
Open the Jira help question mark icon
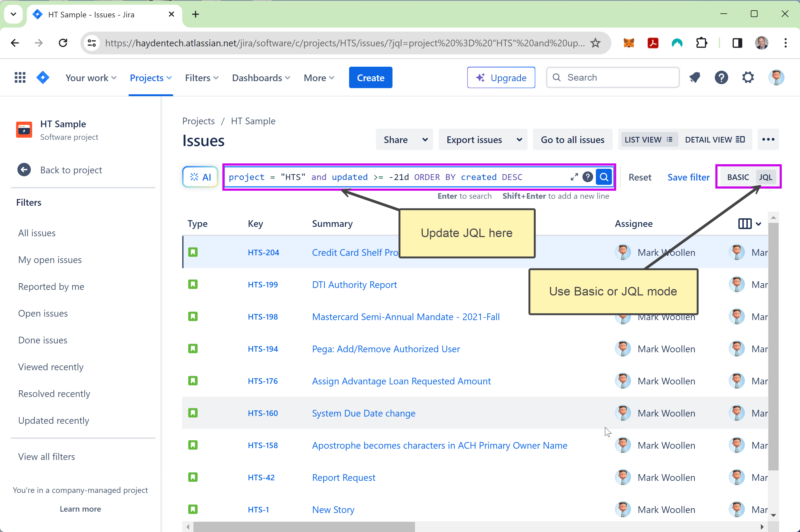[721, 78]
